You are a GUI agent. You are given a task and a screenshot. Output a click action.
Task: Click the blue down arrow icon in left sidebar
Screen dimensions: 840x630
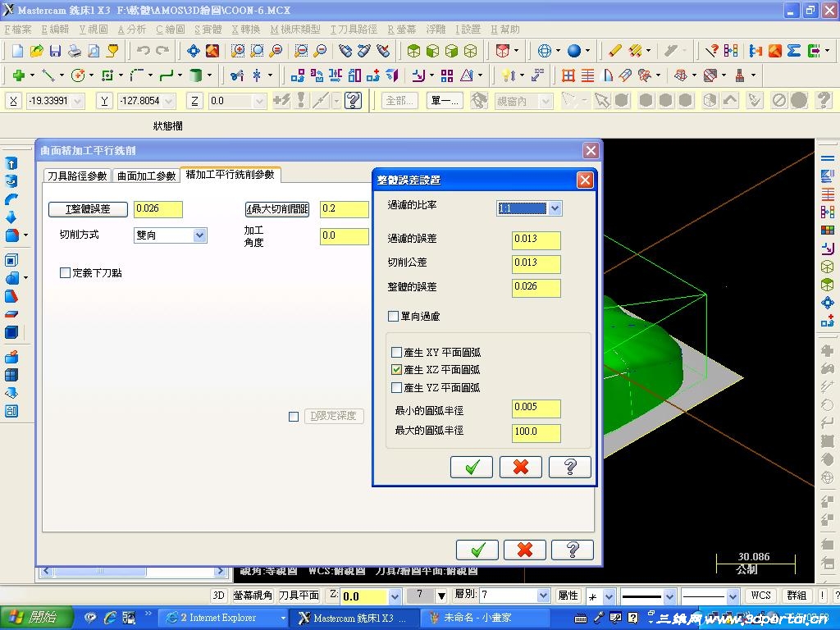11,217
